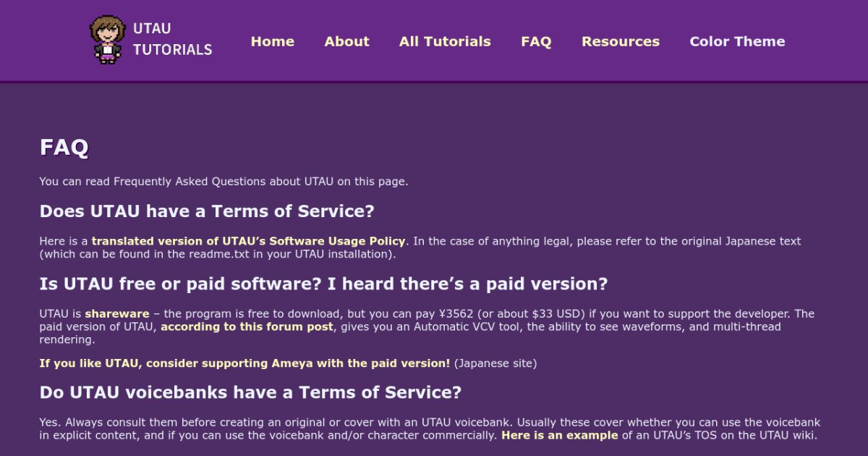This screenshot has height=456, width=868.
Task: Open All Tutorials in the navigation
Action: click(445, 41)
